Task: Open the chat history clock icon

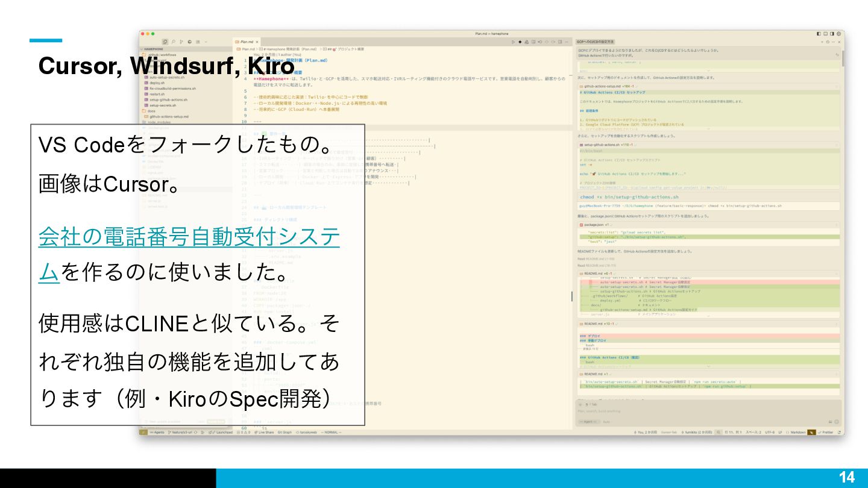Action: point(828,42)
